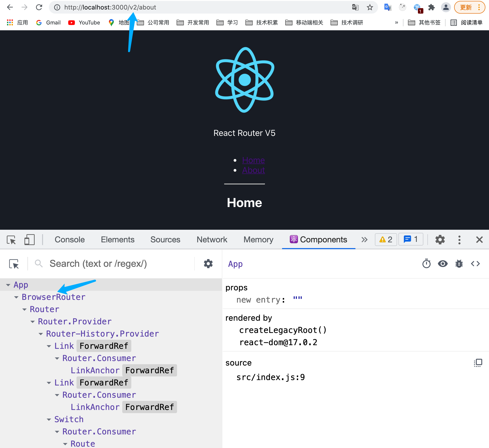Select the Router component in tree
Screen dimensions: 489x448
pyautogui.click(x=44, y=309)
